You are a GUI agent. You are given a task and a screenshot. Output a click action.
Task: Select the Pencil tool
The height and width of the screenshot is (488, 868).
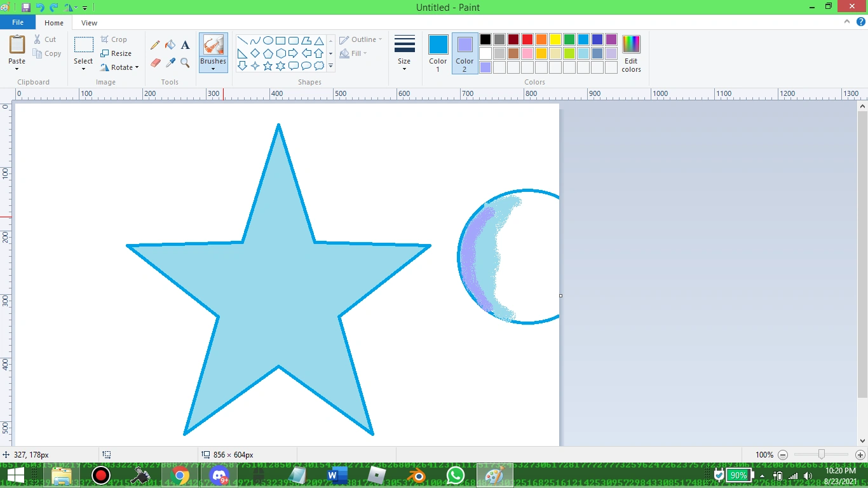click(155, 45)
